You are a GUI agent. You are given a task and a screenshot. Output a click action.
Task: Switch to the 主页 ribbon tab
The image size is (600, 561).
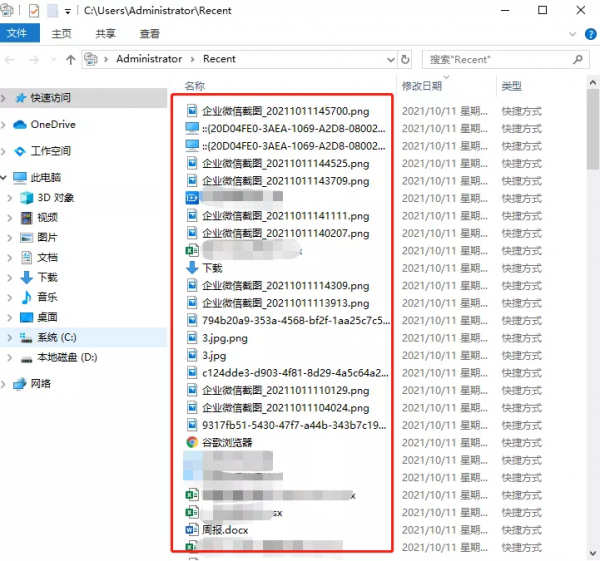tap(61, 34)
